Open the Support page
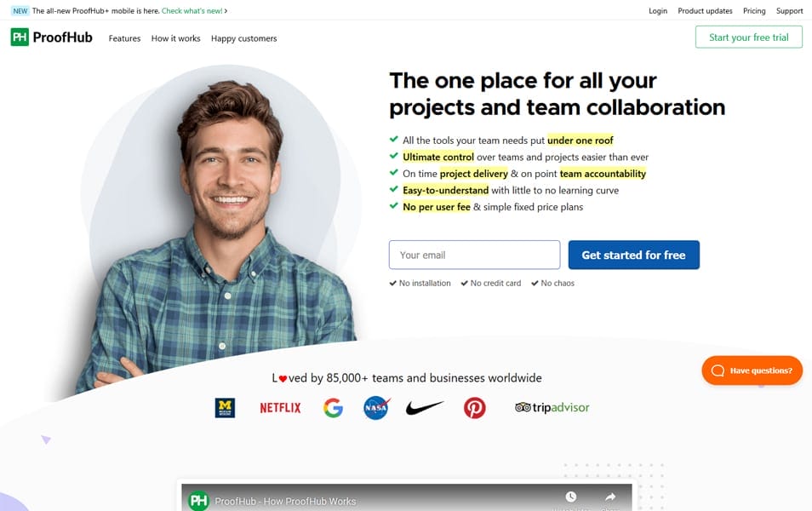This screenshot has width=812, height=511. [x=789, y=11]
